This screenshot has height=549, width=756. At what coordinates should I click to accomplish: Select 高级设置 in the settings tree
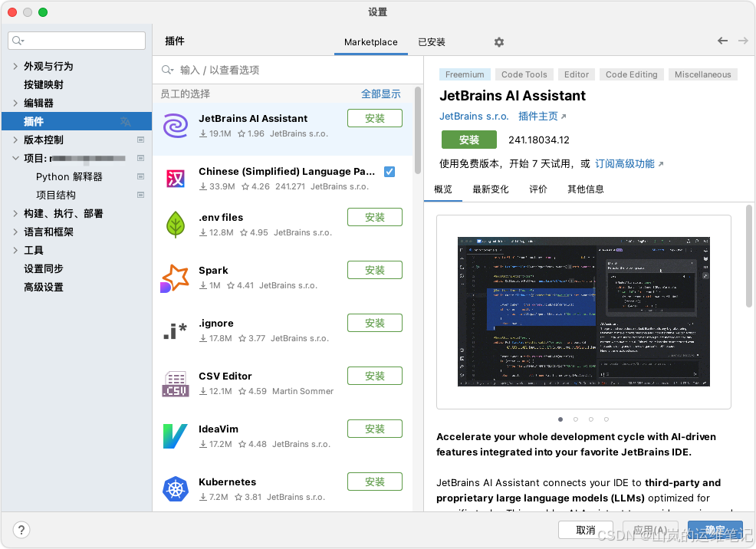[x=44, y=287]
